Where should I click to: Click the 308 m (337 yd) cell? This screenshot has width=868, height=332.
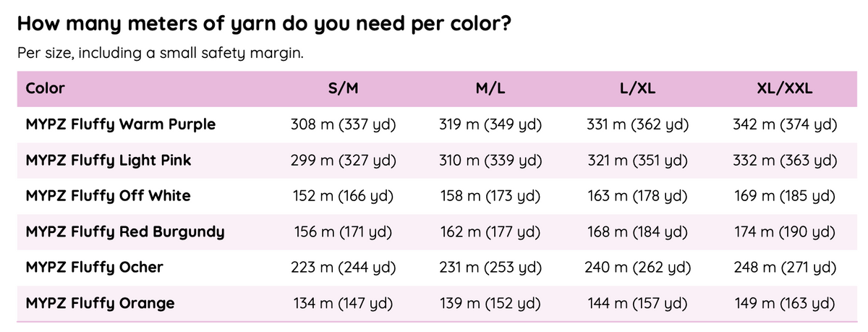[343, 124]
